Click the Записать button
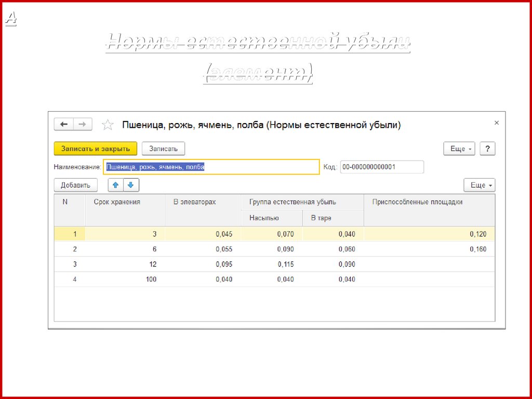 click(x=163, y=149)
